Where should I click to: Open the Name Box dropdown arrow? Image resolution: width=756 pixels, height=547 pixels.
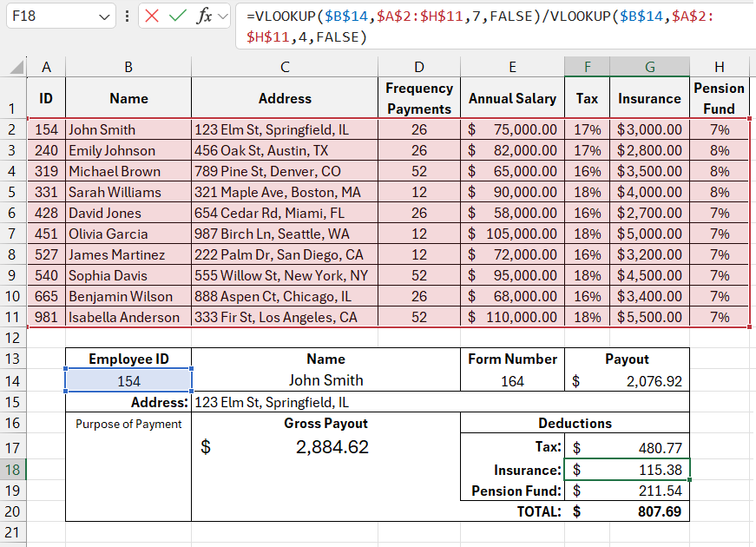105,16
